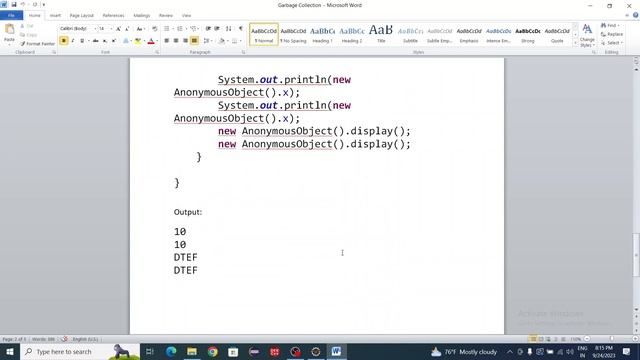Viewport: 640px width, 360px height.
Task: Click the Replace button
Action: (611, 34)
